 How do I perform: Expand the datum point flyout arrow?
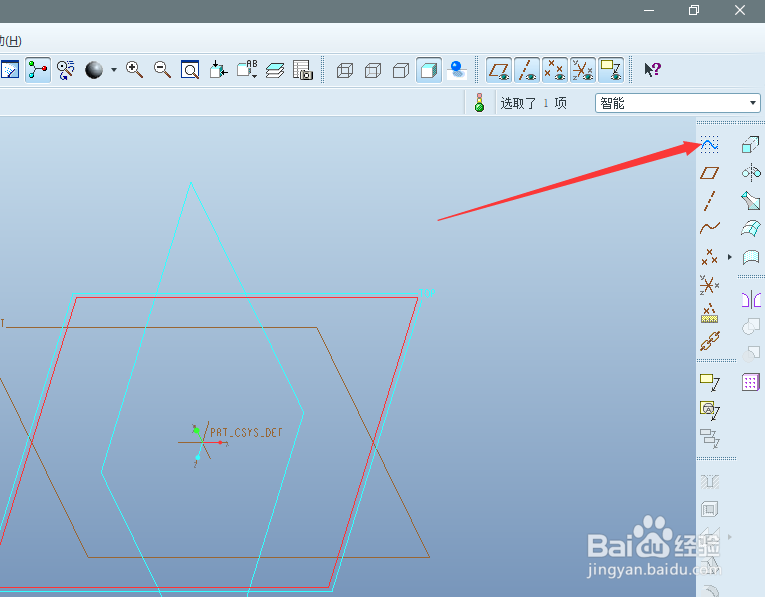(x=730, y=257)
